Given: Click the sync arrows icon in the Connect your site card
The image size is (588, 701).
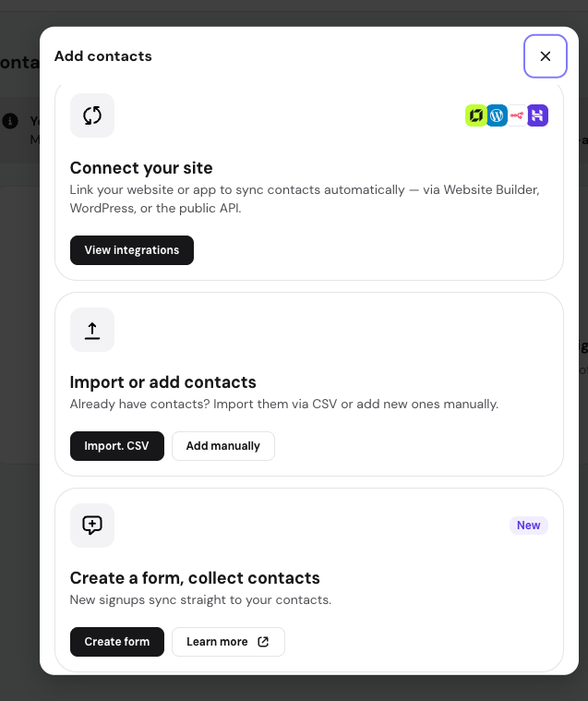Looking at the screenshot, I should pos(92,115).
